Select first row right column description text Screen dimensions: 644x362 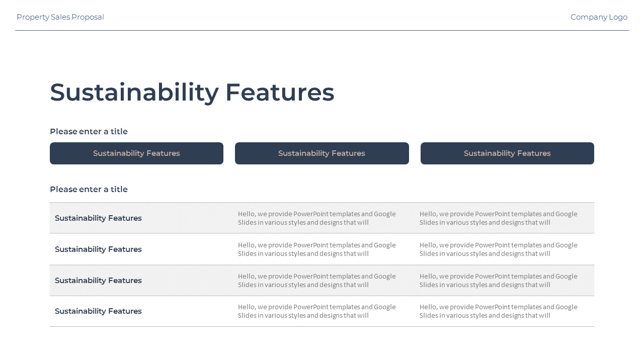click(x=499, y=218)
